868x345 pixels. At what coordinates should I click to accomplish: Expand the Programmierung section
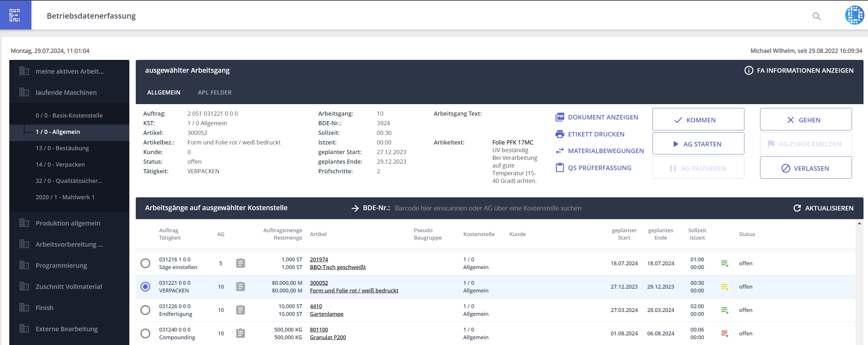click(x=69, y=265)
